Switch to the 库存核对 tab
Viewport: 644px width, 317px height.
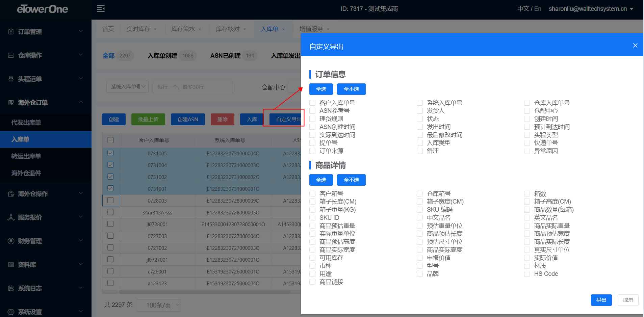228,29
